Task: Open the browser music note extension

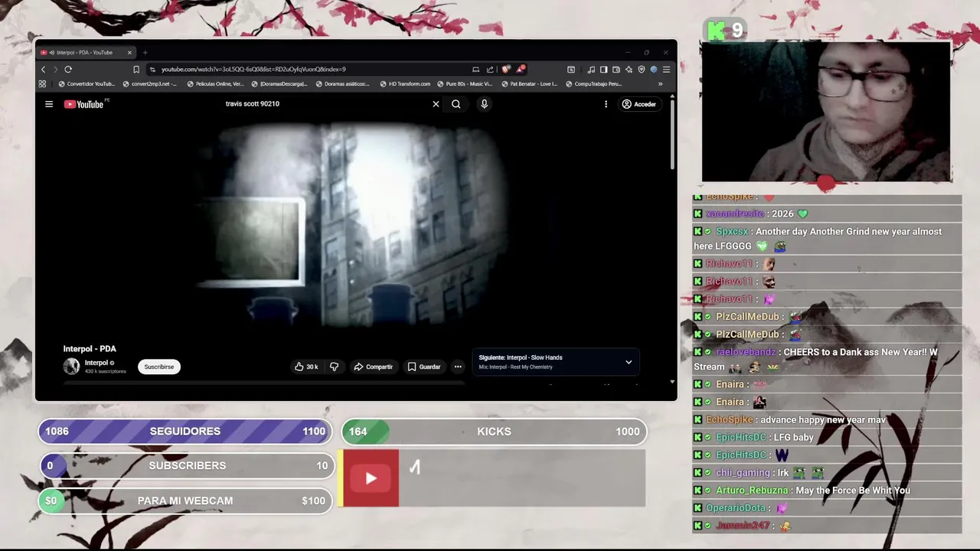Action: [591, 69]
